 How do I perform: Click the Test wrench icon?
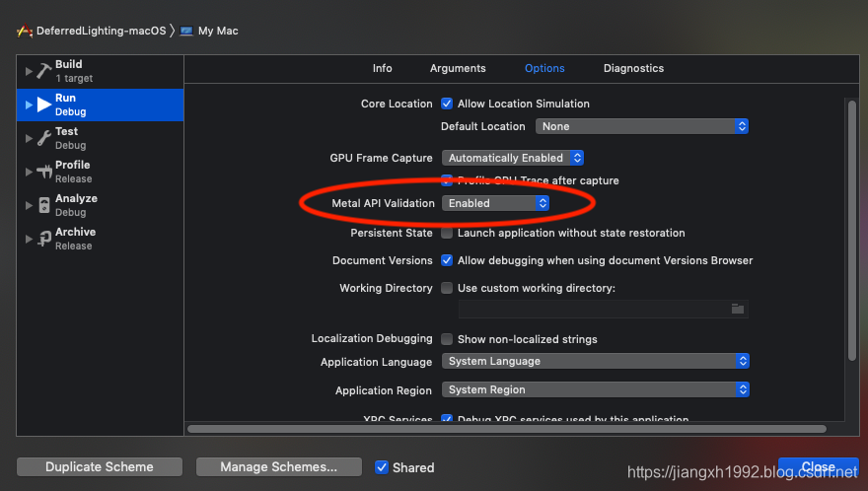pos(43,138)
